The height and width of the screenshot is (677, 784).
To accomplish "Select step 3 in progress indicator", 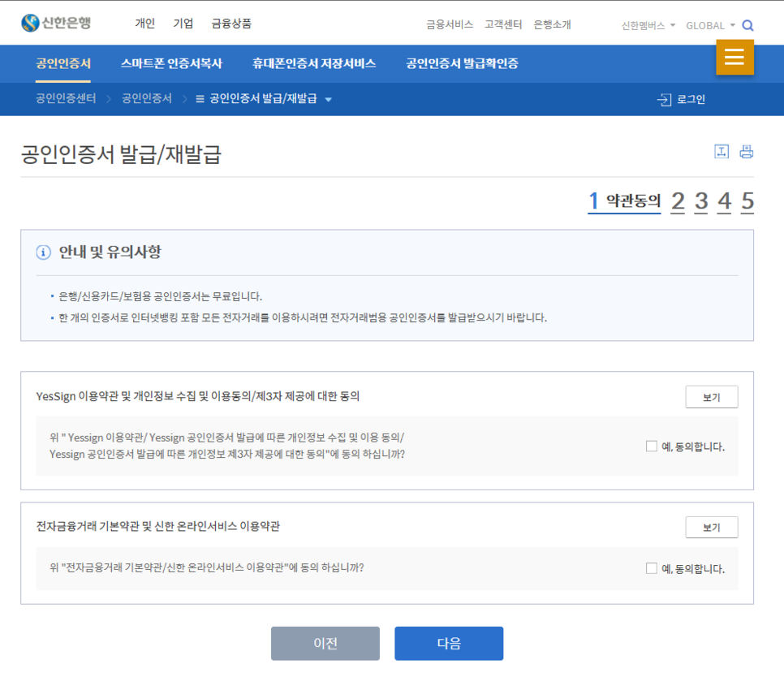I will coord(701,201).
